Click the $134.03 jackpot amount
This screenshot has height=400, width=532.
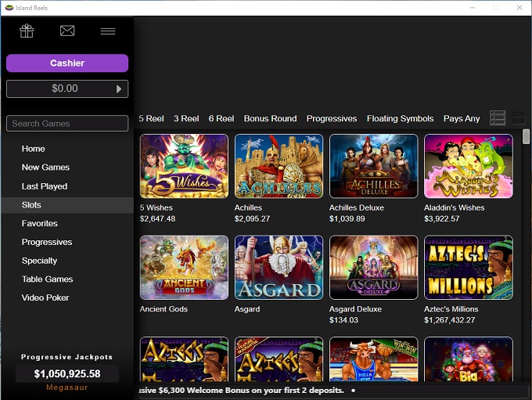point(343,320)
